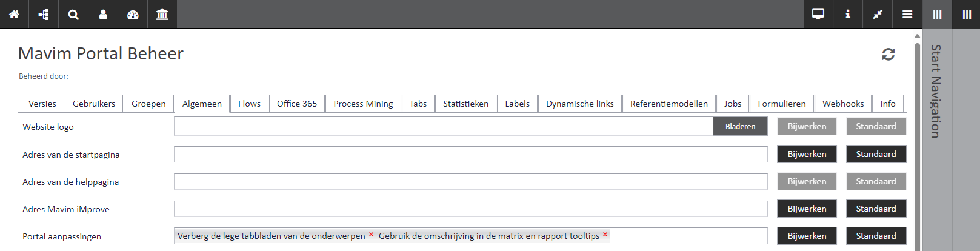This screenshot has width=980, height=251.
Task: Focus the Adres Mavim iMprove field
Action: click(471, 209)
